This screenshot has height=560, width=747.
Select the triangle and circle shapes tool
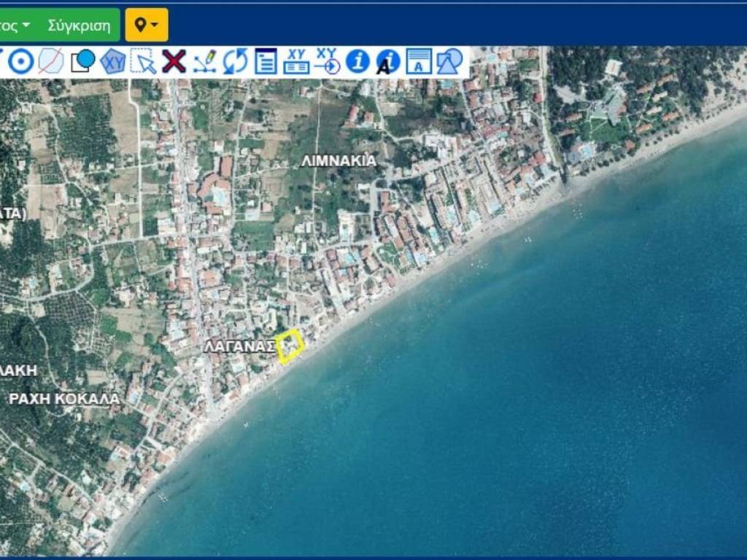point(449,62)
